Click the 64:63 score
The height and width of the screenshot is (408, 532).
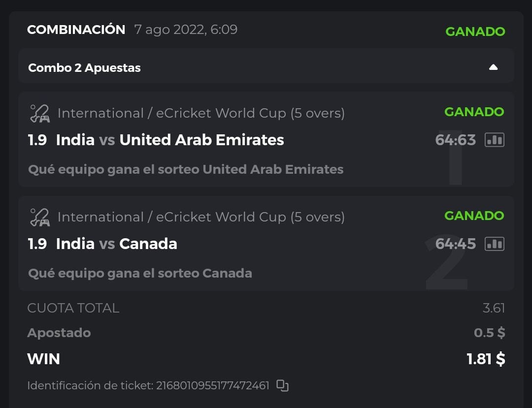pyautogui.click(x=455, y=140)
